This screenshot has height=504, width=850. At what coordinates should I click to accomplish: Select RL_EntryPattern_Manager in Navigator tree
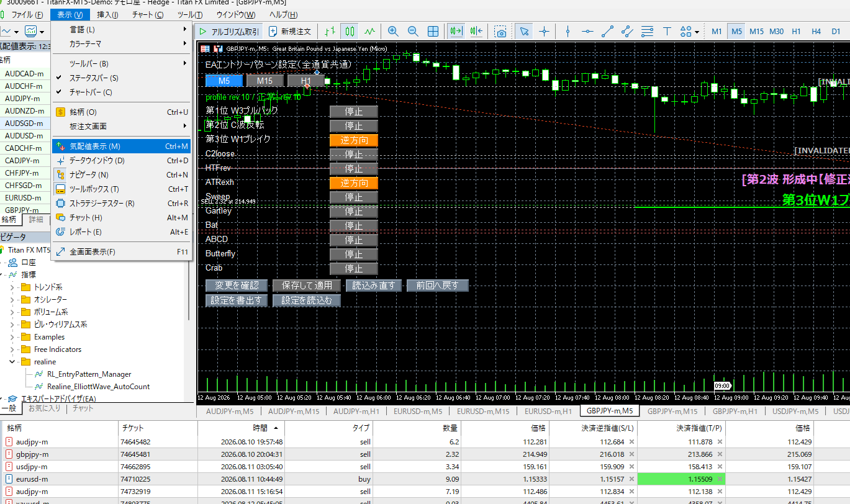coord(89,374)
